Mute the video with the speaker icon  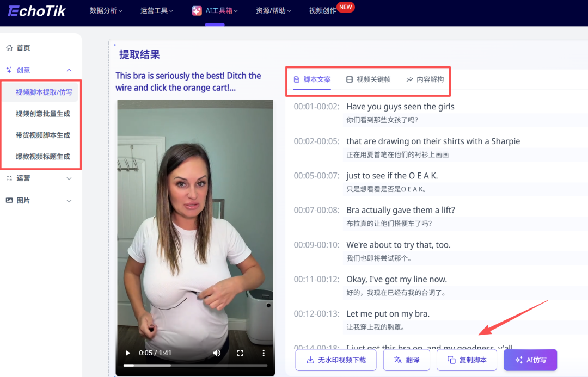217,353
